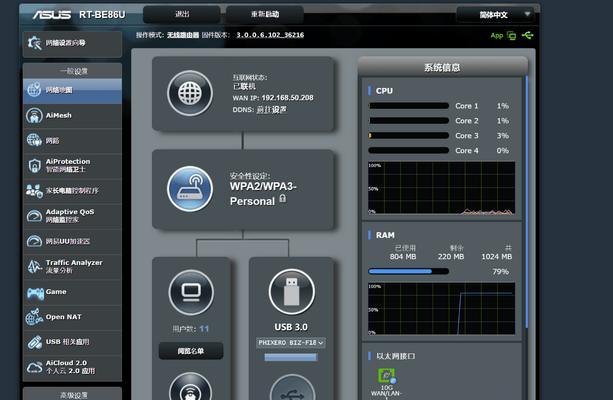The image size is (613, 400).
Task: Click the firmware version 3.0.0.6.102_36216 link
Action: click(270, 35)
